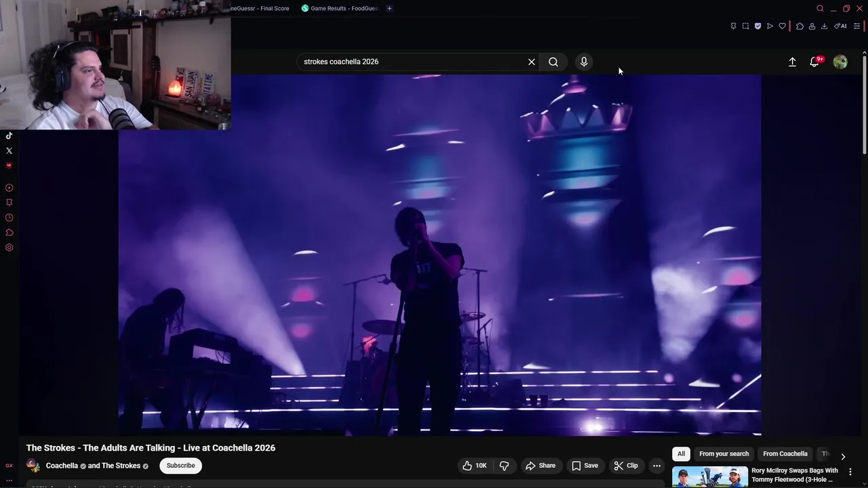Dislike the Strokes video
This screenshot has width=868, height=488.
pos(504,466)
